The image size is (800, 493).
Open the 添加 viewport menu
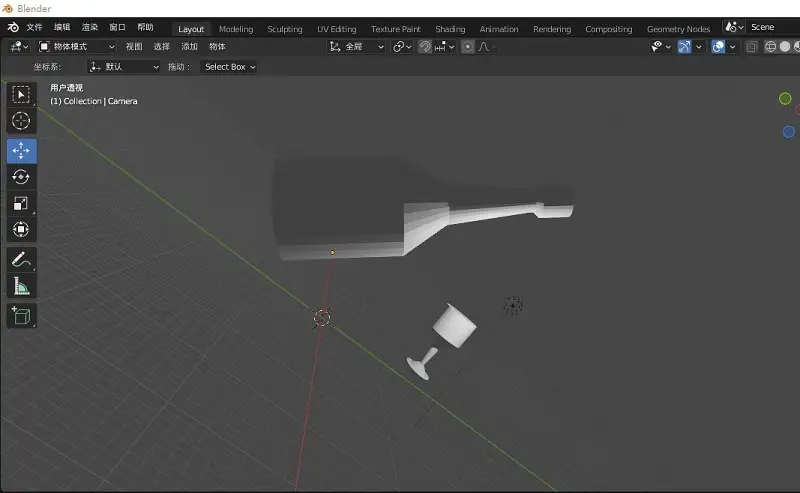click(x=189, y=46)
